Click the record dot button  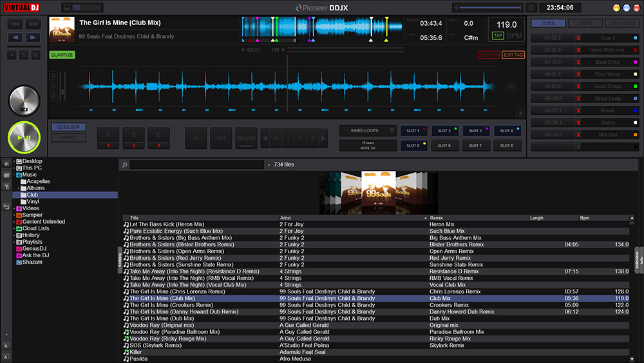[x=12, y=55]
